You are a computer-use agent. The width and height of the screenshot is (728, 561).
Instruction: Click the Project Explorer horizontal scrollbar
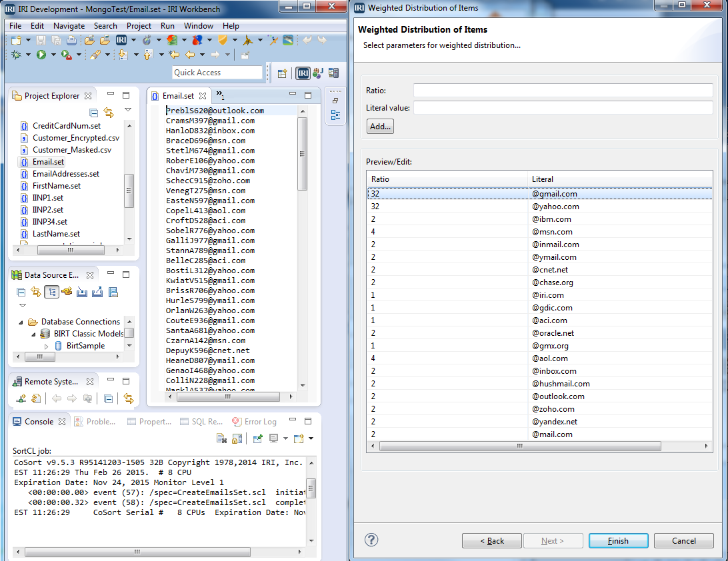tap(71, 250)
